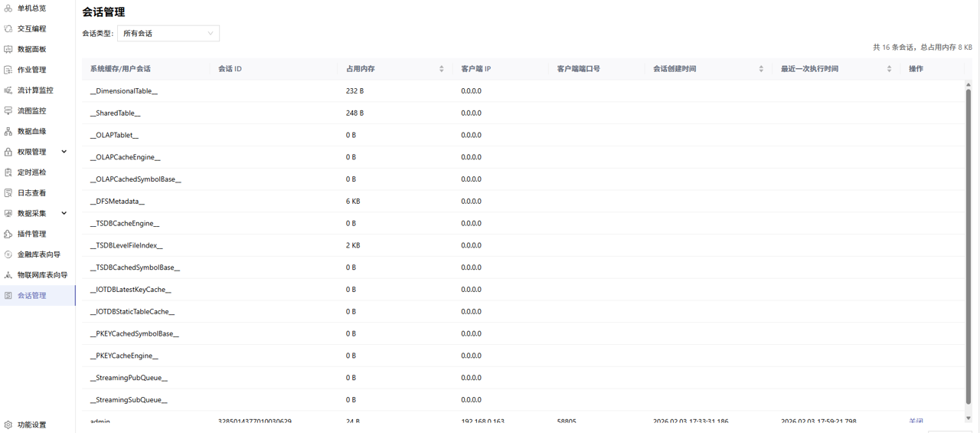The height and width of the screenshot is (433, 980).
Task: Sort by 会话创建时间 column arrows
Action: pos(760,69)
